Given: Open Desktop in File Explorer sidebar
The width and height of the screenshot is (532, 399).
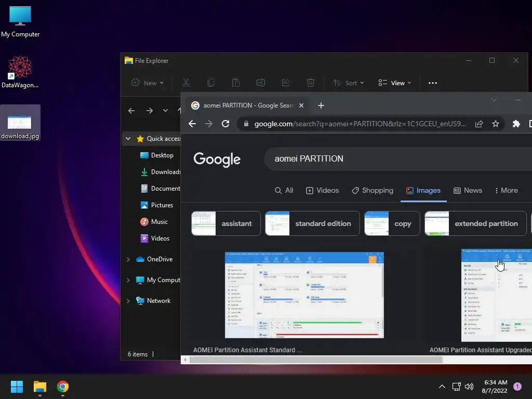Looking at the screenshot, I should (157, 155).
